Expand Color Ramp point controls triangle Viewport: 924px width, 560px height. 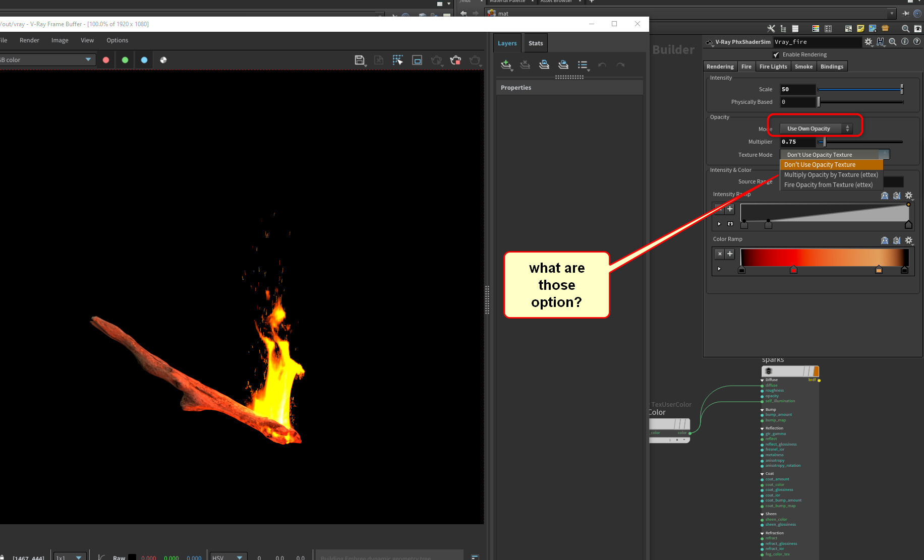pyautogui.click(x=719, y=269)
